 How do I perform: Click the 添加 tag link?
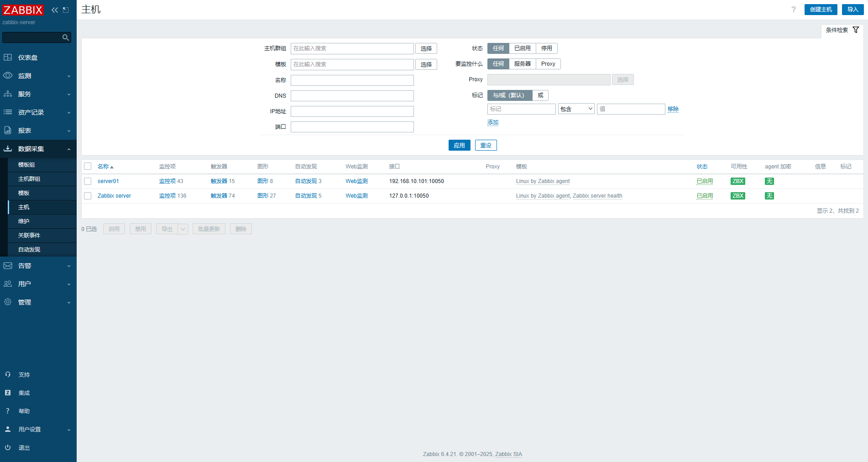tap(493, 122)
